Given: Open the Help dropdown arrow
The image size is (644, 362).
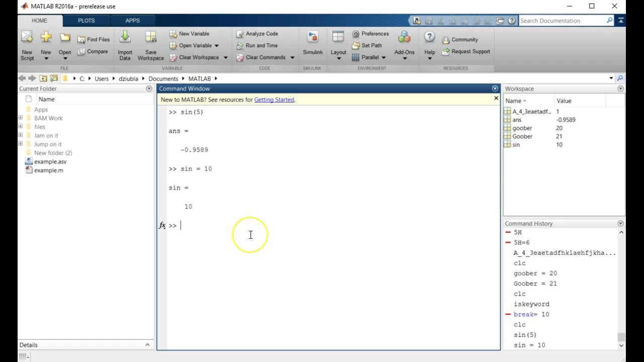Looking at the screenshot, I should point(430,58).
